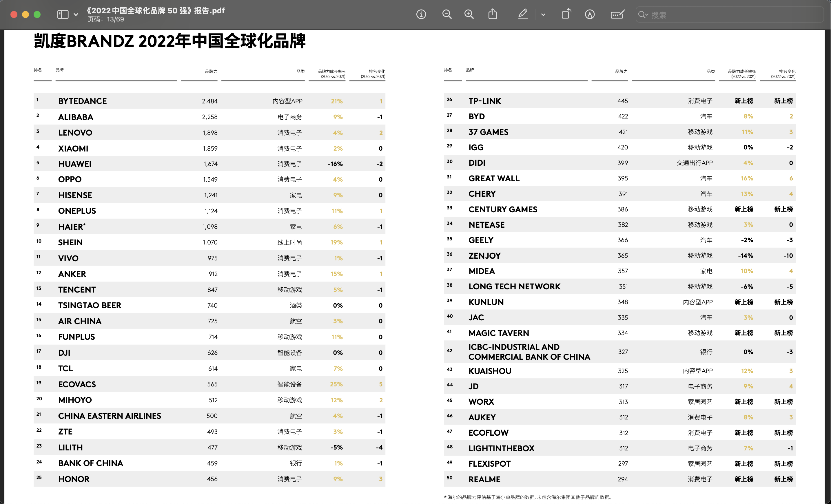Click the HONOR brand name
This screenshot has height=504, width=831.
tap(74, 479)
